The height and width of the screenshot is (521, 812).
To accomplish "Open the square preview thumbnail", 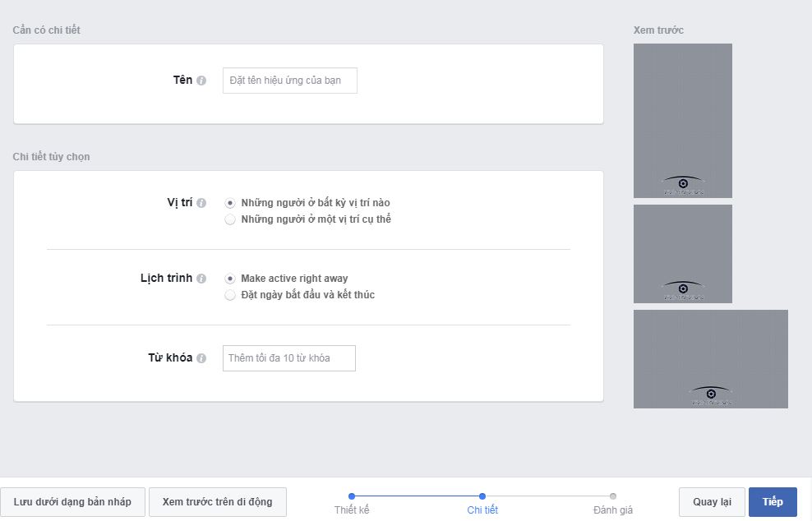I will coord(682,254).
